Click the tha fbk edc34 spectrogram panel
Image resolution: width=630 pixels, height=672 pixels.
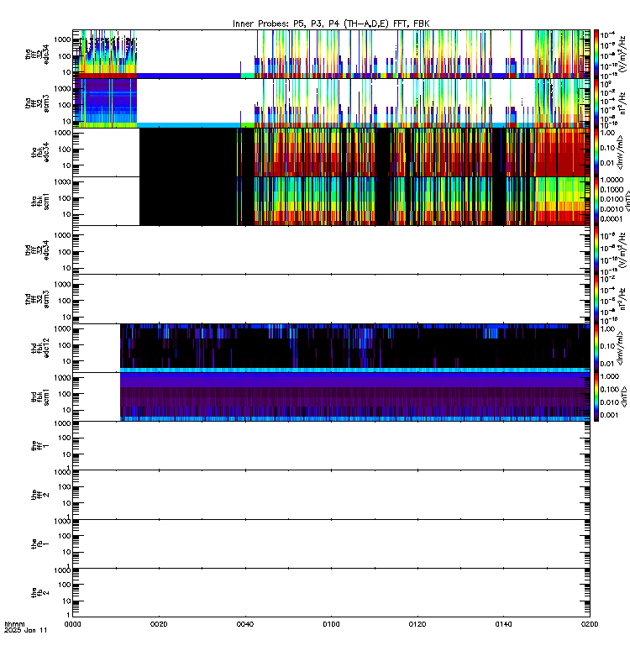[331, 152]
